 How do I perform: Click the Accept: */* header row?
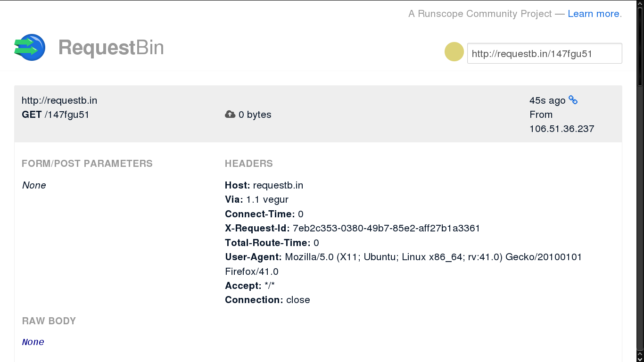tap(250, 286)
